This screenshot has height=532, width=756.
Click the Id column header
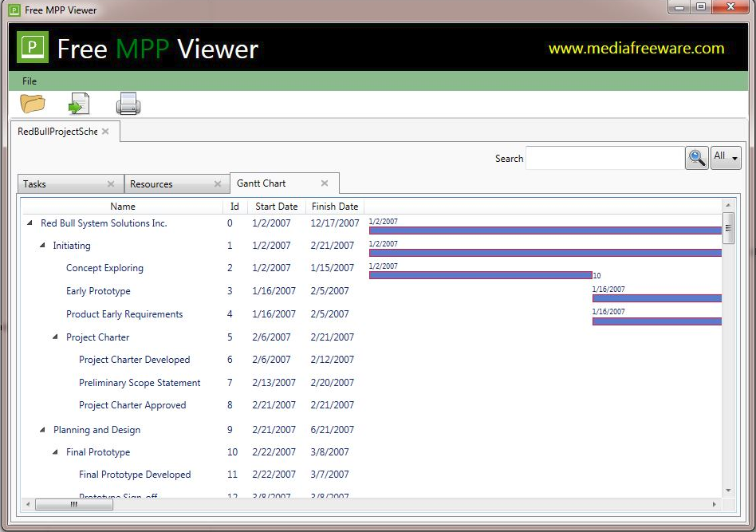(234, 207)
